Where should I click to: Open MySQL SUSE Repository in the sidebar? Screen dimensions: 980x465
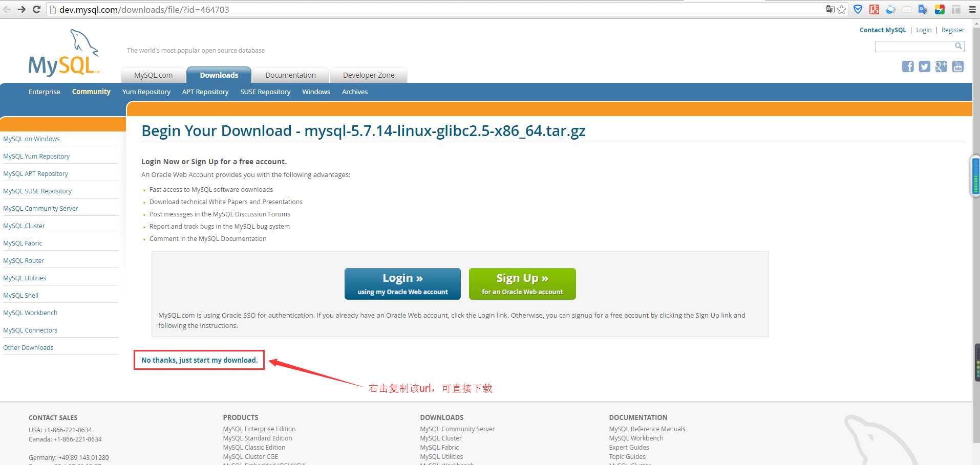tap(37, 191)
